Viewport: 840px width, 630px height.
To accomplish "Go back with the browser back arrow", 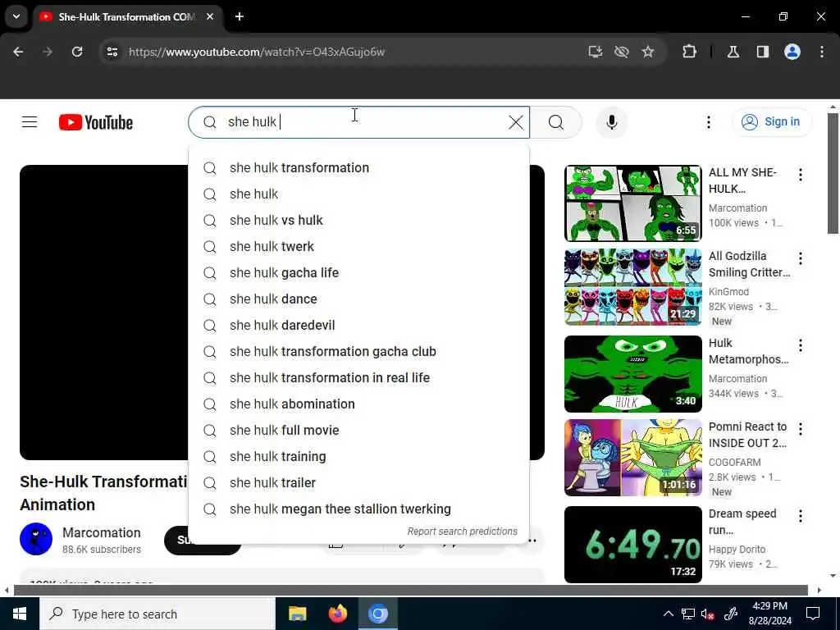I will 18,52.
